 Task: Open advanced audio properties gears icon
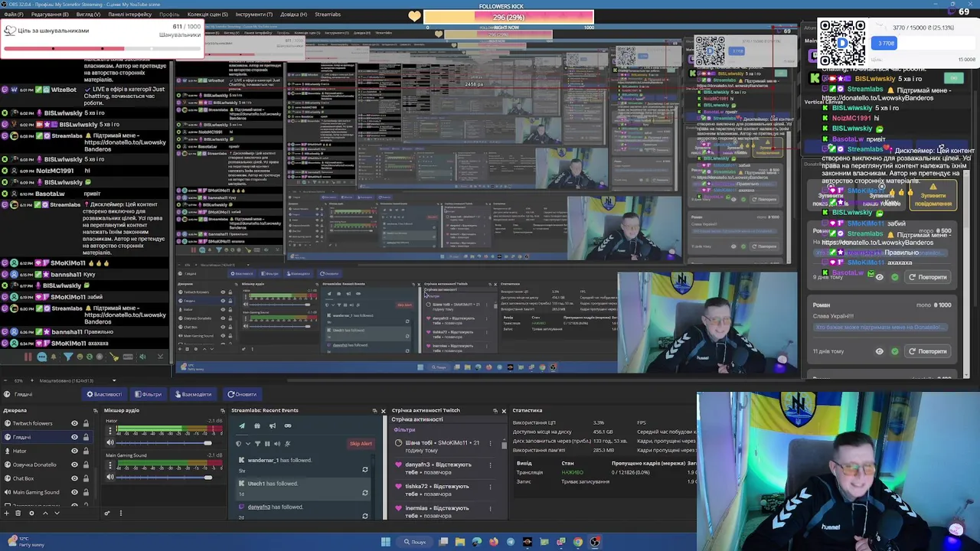tap(107, 513)
